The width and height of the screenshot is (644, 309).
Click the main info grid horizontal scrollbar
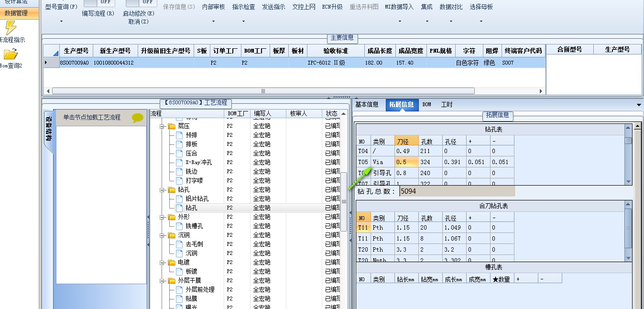tap(295, 91)
